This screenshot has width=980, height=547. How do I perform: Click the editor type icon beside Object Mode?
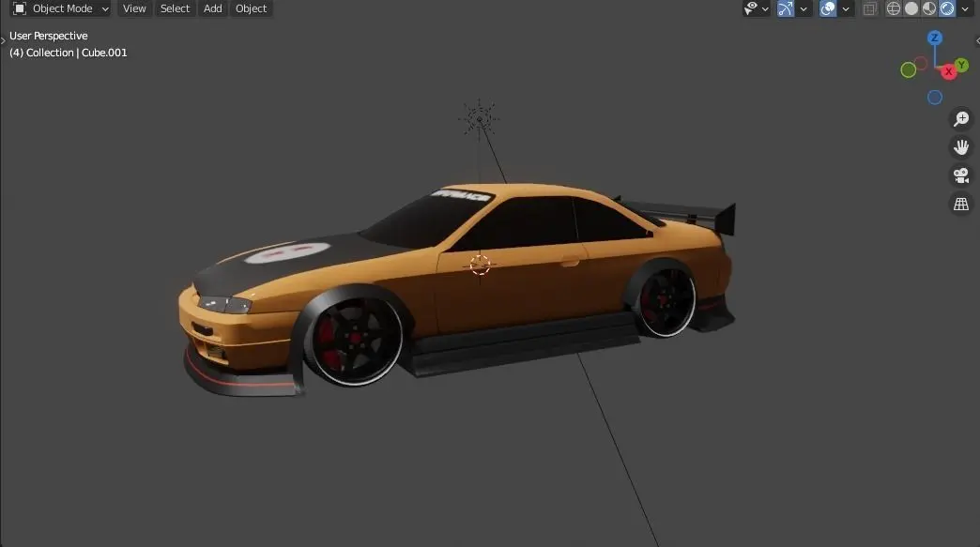click(x=20, y=8)
